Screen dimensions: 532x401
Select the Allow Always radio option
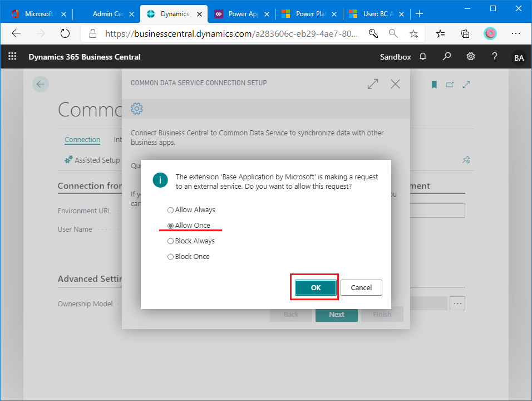click(191, 210)
